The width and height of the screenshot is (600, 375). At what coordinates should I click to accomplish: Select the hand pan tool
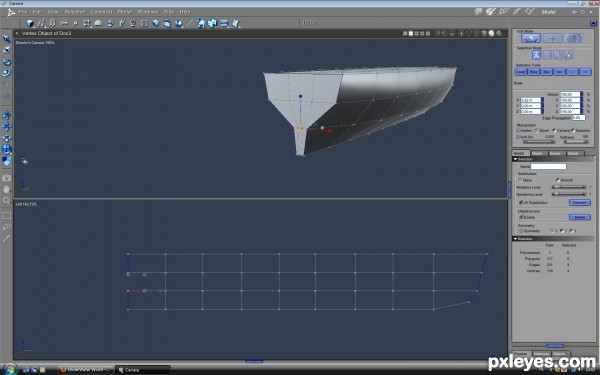click(7, 189)
